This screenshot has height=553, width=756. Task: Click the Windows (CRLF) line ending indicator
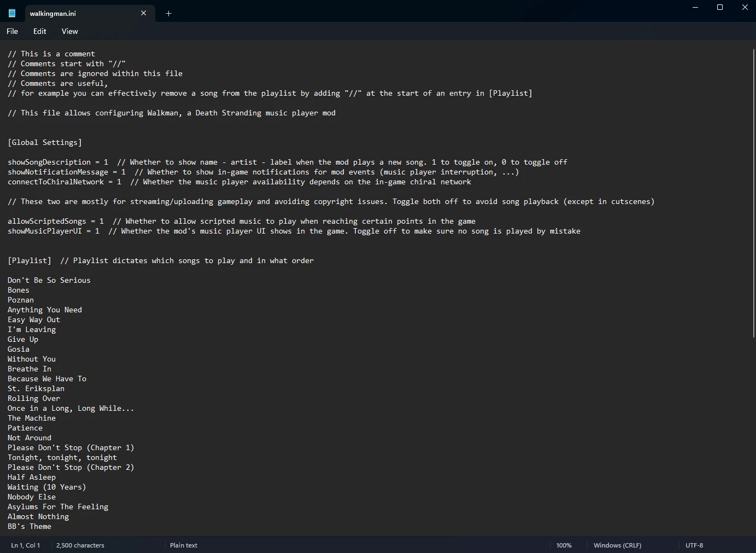click(617, 545)
